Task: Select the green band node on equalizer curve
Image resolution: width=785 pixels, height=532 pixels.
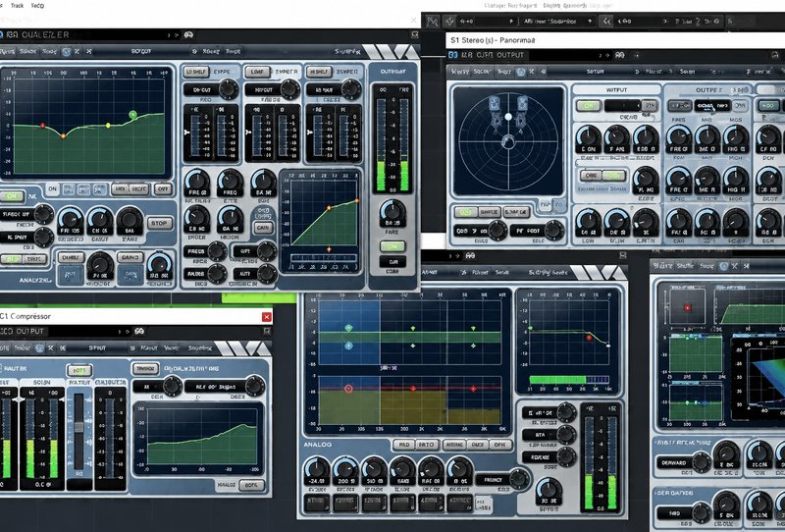Action: (x=132, y=114)
